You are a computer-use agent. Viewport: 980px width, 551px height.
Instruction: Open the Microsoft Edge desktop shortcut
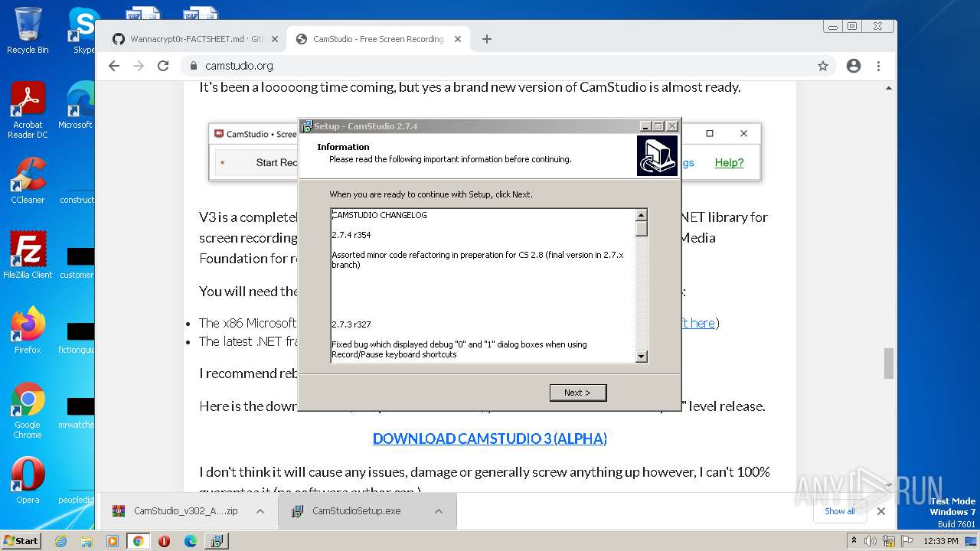pyautogui.click(x=77, y=106)
